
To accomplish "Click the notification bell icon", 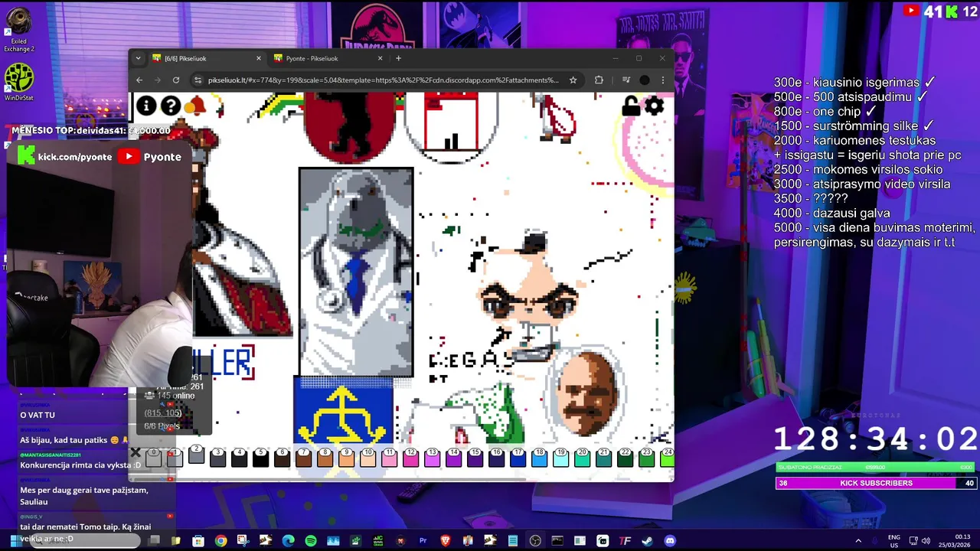I will [x=195, y=106].
